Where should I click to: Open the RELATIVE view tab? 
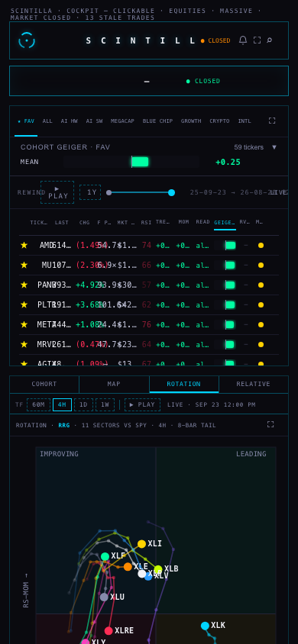(253, 384)
